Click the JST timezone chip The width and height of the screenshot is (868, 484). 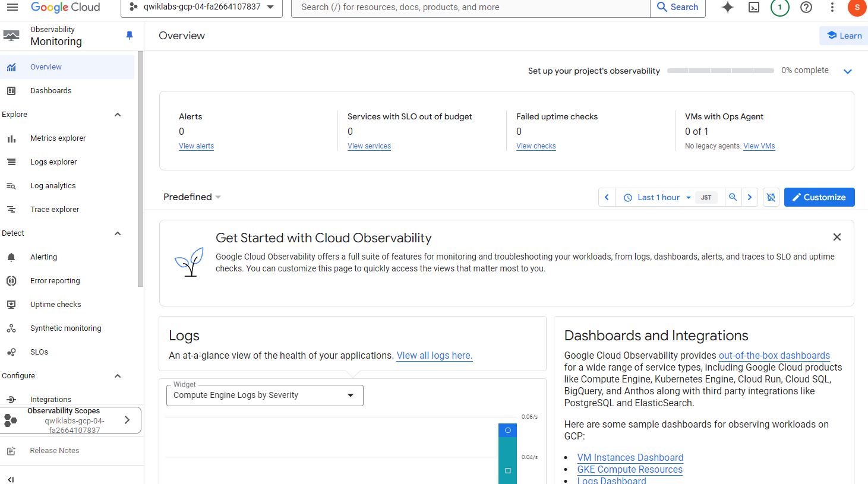[x=706, y=198]
